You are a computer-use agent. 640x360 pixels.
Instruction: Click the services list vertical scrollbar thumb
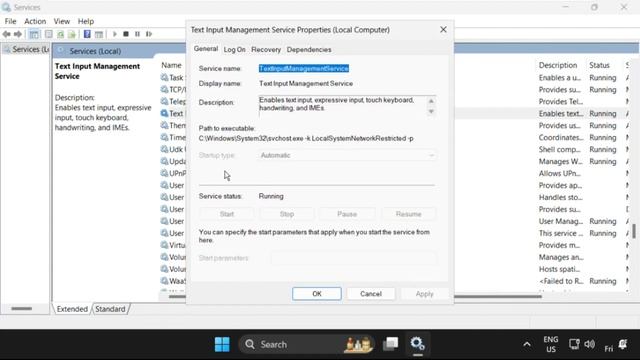point(634,231)
